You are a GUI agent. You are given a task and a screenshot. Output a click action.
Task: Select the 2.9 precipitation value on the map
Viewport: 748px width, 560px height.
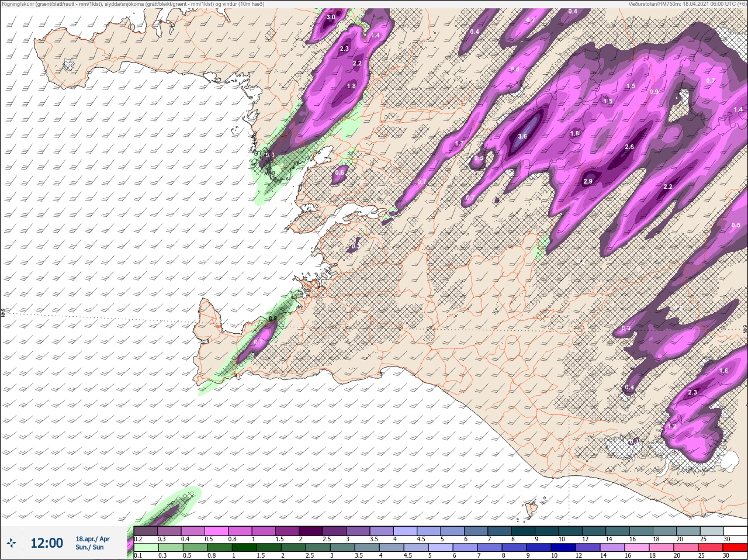pyautogui.click(x=588, y=182)
